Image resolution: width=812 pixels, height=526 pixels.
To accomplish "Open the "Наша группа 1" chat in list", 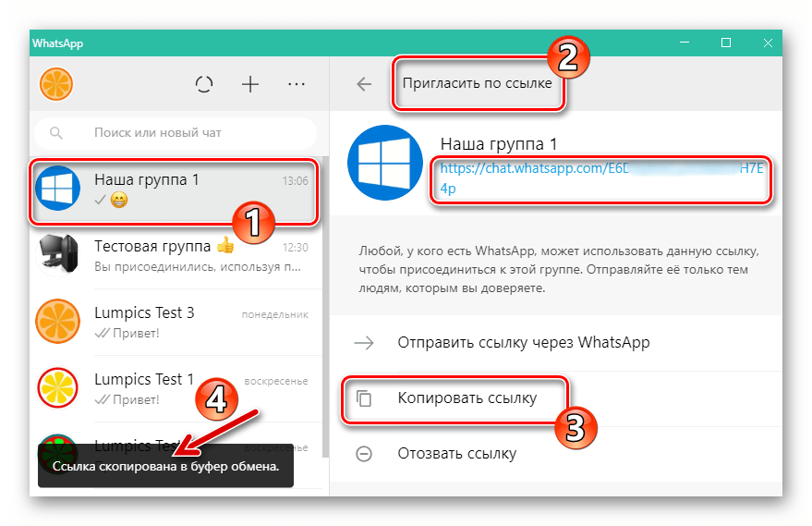I will click(176, 190).
